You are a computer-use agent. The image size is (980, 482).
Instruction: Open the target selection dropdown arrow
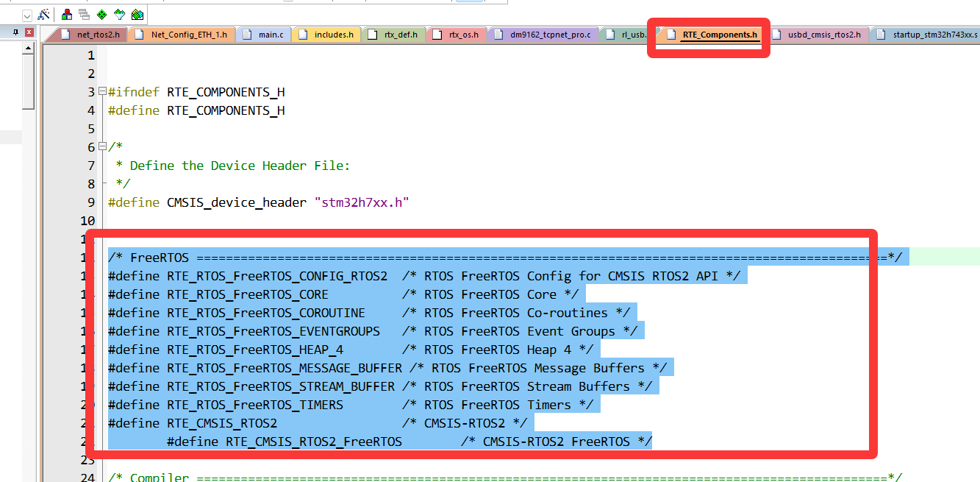(x=27, y=15)
